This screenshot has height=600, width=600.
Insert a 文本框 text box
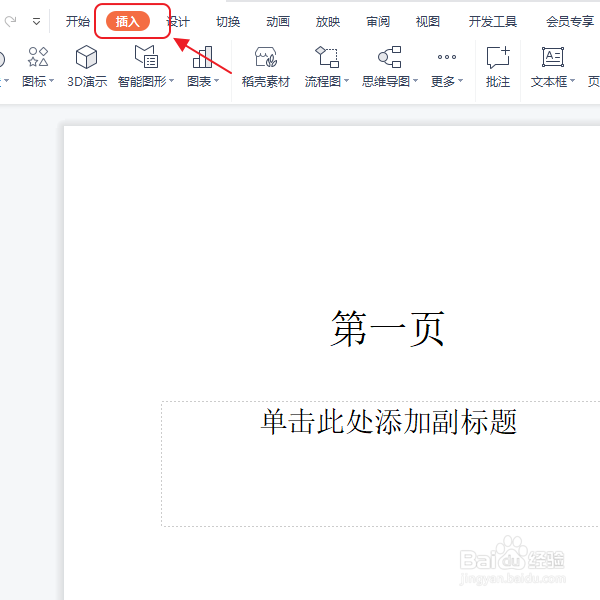553,57
